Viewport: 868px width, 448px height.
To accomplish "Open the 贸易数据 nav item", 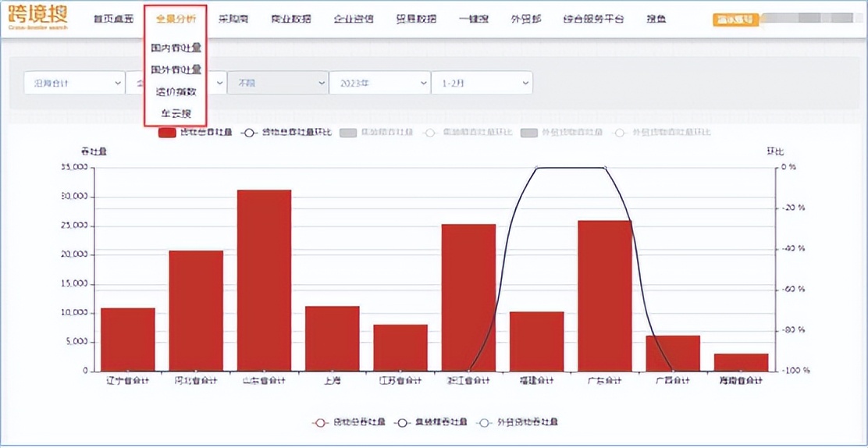I will pyautogui.click(x=416, y=20).
